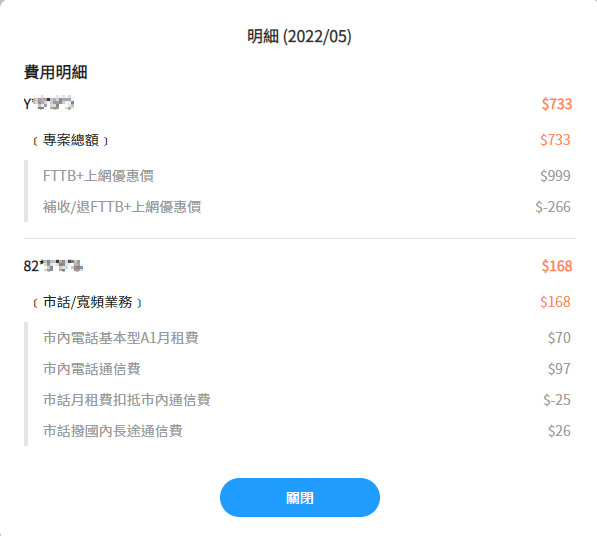Select the 專案總額 category label

click(71, 140)
